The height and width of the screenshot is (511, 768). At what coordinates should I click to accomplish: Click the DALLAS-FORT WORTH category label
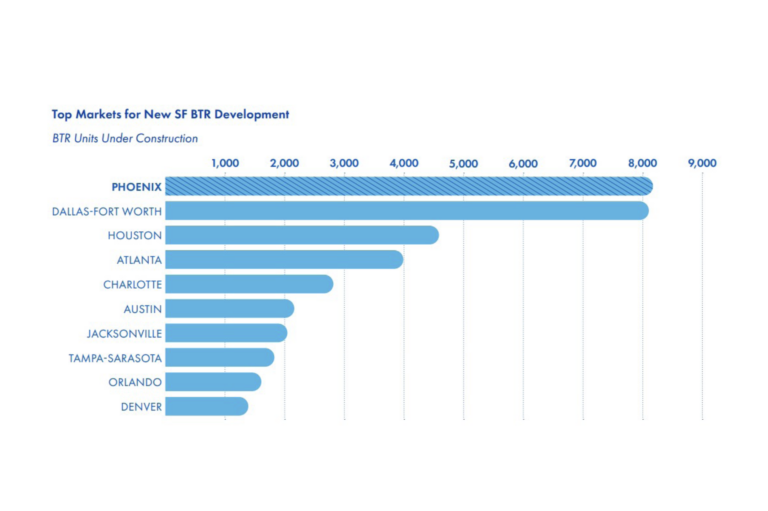(107, 211)
